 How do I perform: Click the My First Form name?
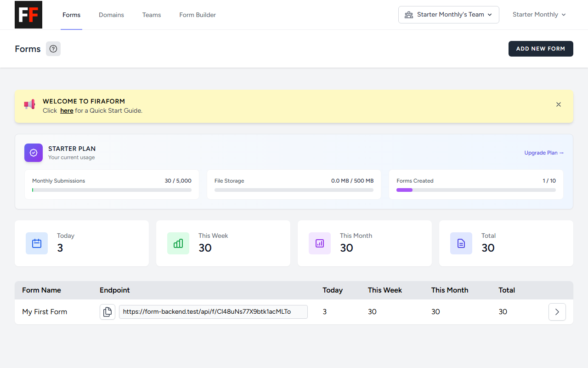tap(45, 312)
